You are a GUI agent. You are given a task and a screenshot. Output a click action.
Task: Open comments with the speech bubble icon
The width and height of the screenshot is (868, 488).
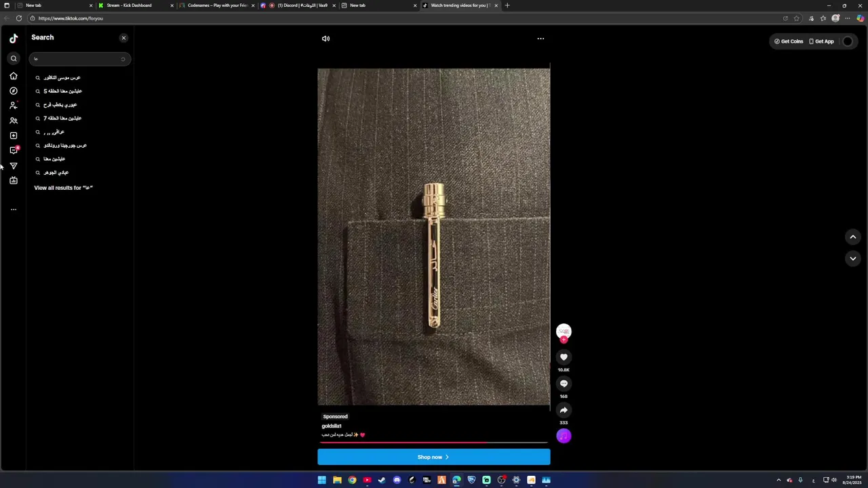tap(564, 384)
